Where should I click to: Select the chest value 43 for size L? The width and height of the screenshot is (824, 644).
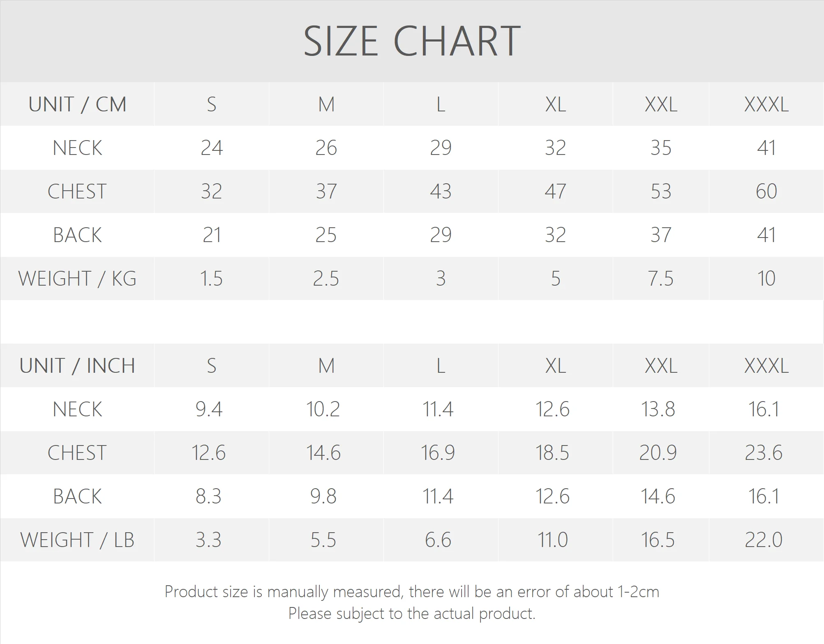click(441, 192)
